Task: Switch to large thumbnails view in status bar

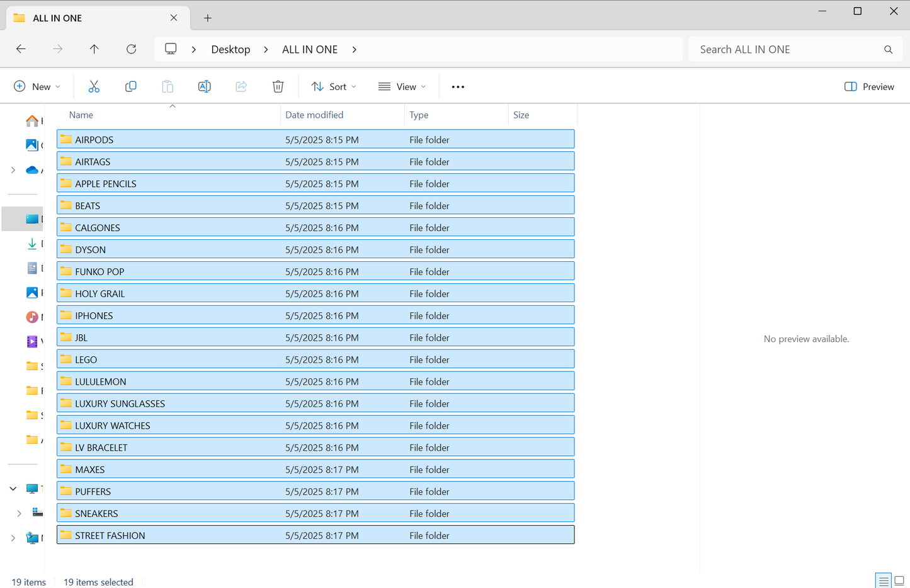Action: pyautogui.click(x=899, y=580)
